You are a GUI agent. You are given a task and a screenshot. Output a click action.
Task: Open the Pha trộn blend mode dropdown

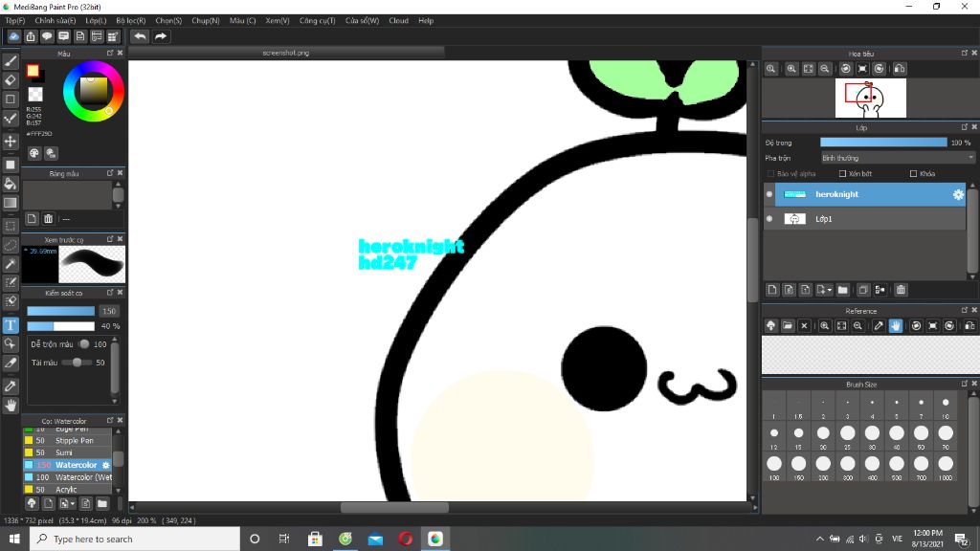click(898, 158)
